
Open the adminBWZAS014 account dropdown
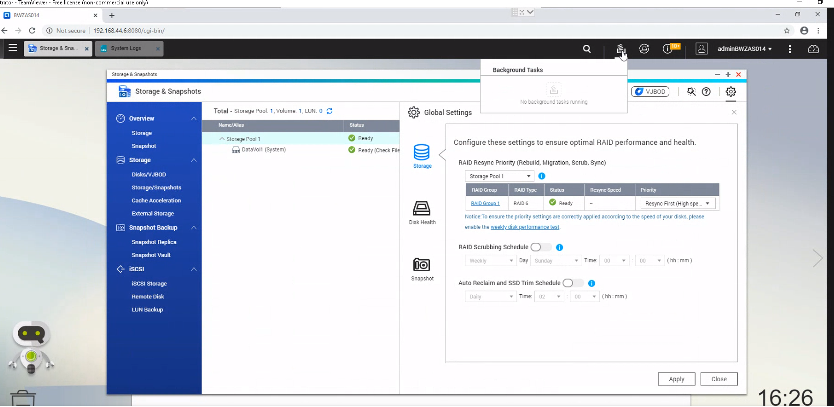(x=745, y=49)
